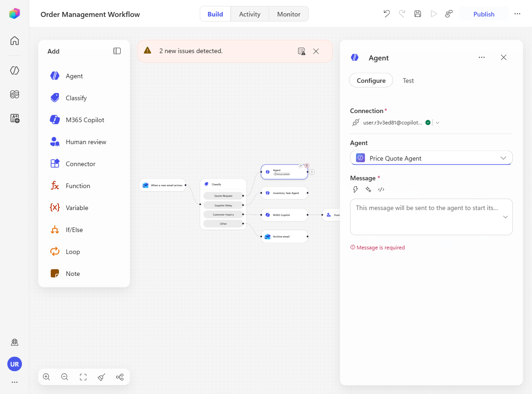Select the Quote Request category
Screen dimensions: 532x394
click(x=223, y=196)
